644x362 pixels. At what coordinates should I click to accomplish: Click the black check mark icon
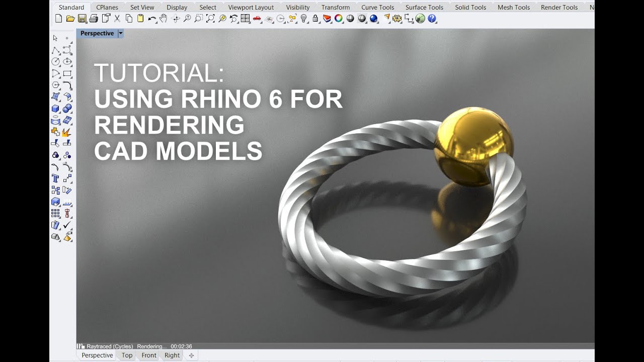click(x=67, y=225)
